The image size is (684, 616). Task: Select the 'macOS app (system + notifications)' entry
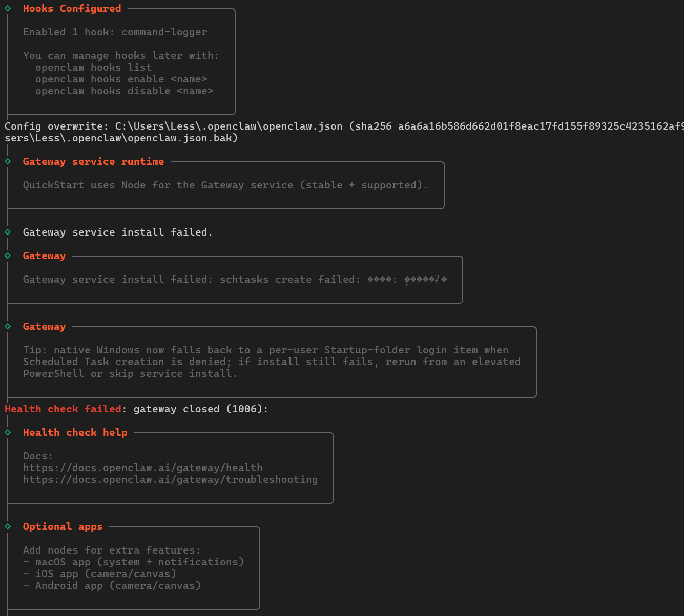[134, 562]
